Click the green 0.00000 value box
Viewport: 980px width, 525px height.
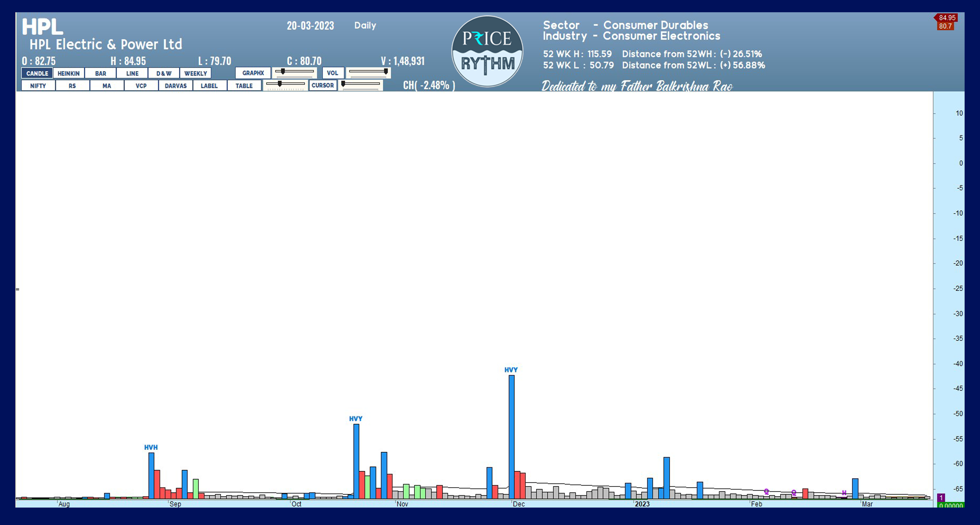(951, 505)
